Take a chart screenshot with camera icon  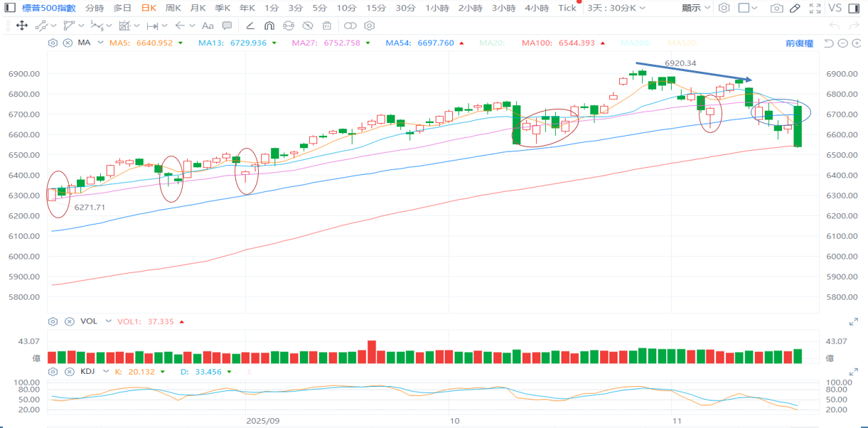tap(777, 8)
